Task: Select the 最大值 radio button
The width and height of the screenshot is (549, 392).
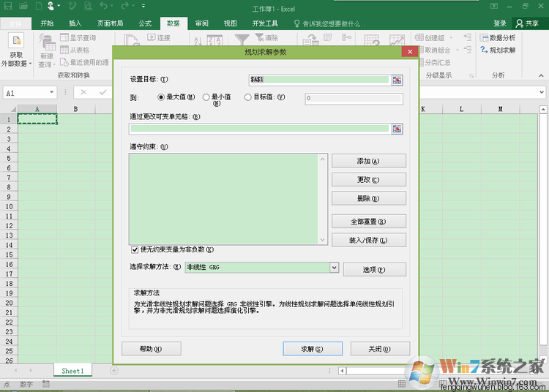Action: point(161,97)
